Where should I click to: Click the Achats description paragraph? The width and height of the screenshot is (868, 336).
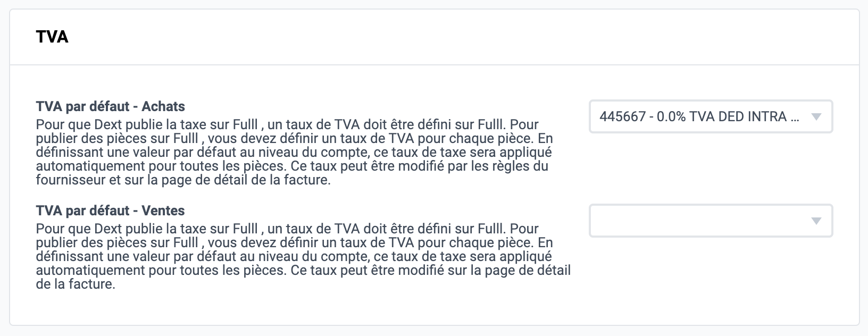click(x=295, y=152)
